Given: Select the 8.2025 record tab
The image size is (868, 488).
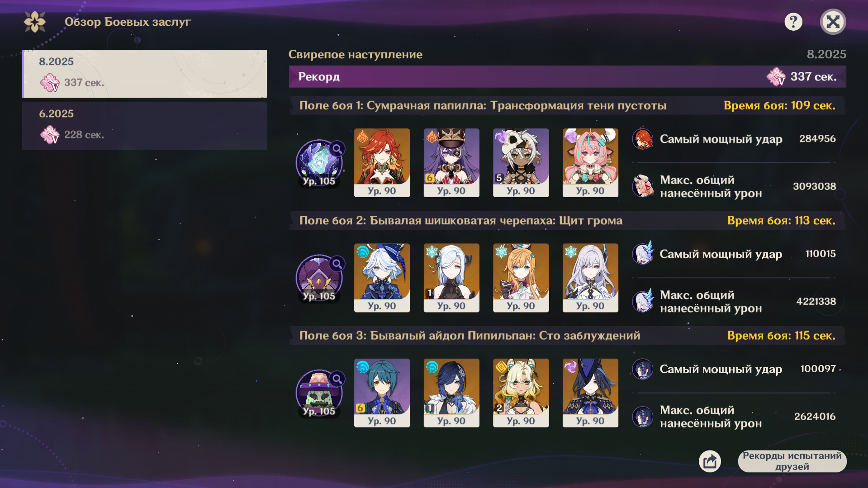Looking at the screenshot, I should pos(144,74).
